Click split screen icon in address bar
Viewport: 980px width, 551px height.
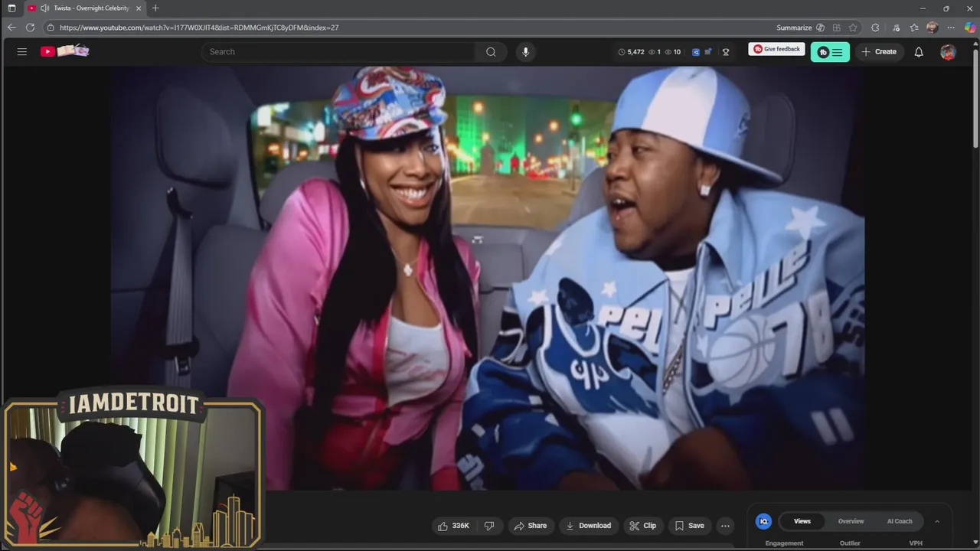pyautogui.click(x=837, y=28)
